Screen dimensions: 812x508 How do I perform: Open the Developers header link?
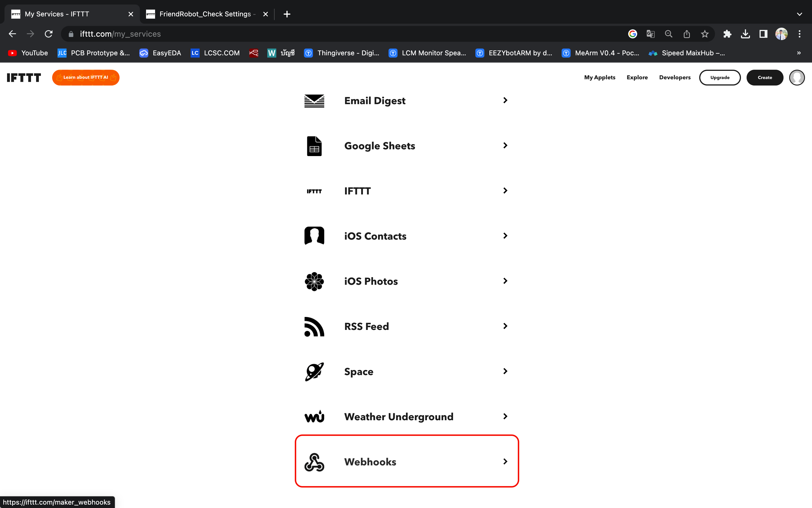[x=675, y=78]
